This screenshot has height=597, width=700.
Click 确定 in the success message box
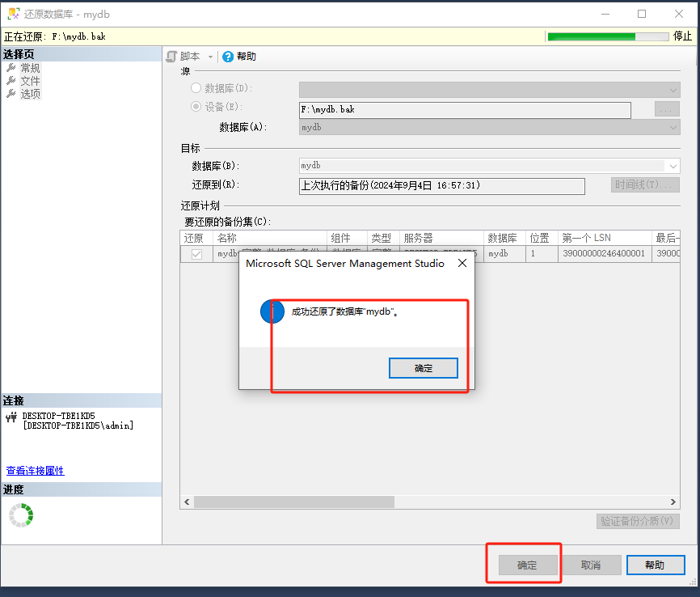[424, 368]
